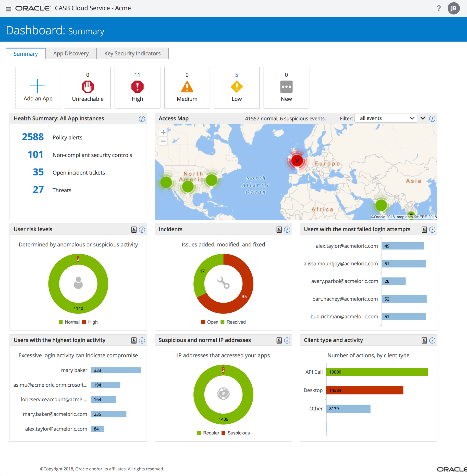Viewport: 467px width, 476px height.
Task: Show info for Incidents panel
Action: coord(287,230)
